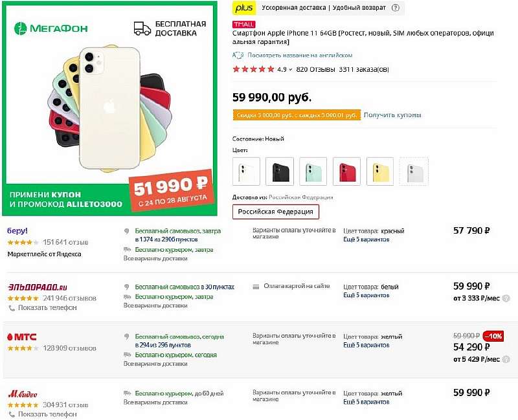
Task: Select the yellow iPhone color option
Action: tap(380, 171)
